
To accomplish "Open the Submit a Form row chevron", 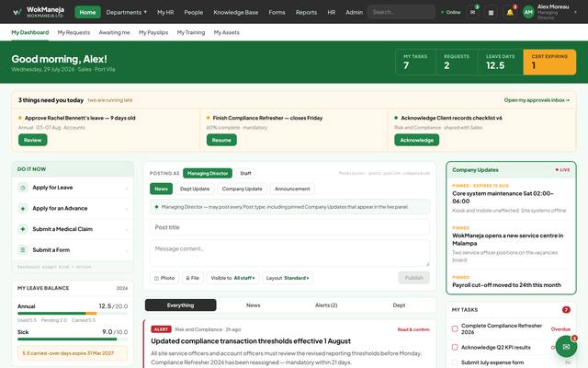I will (127, 250).
